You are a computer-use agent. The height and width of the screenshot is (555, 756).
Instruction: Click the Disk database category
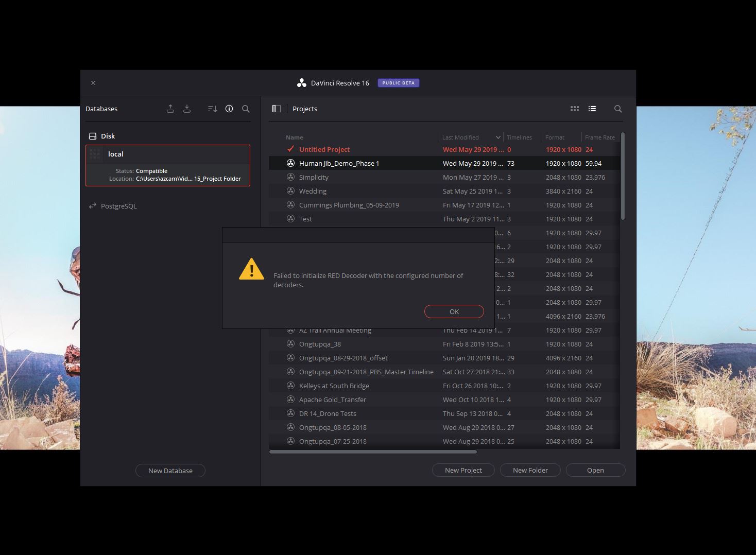tap(102, 136)
